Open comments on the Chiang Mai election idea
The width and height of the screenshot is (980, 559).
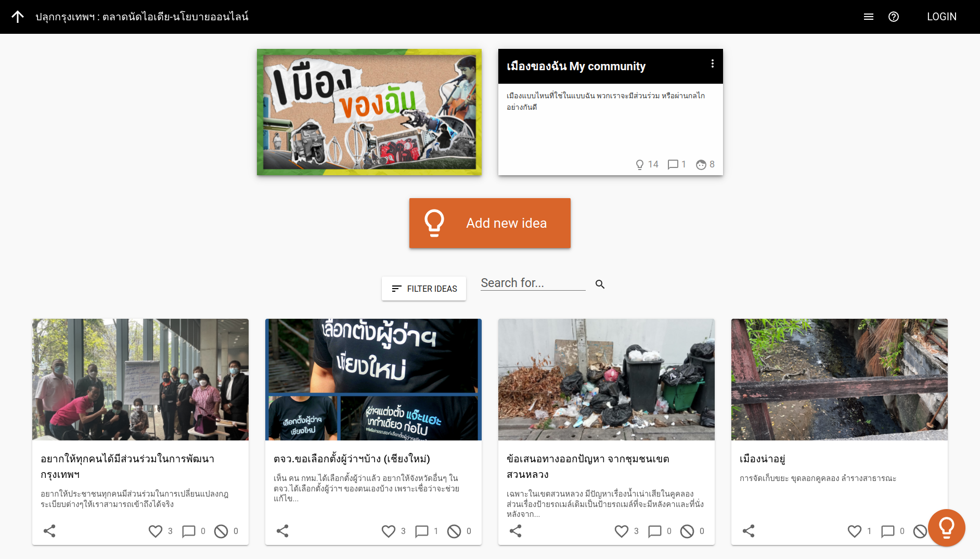coord(422,531)
